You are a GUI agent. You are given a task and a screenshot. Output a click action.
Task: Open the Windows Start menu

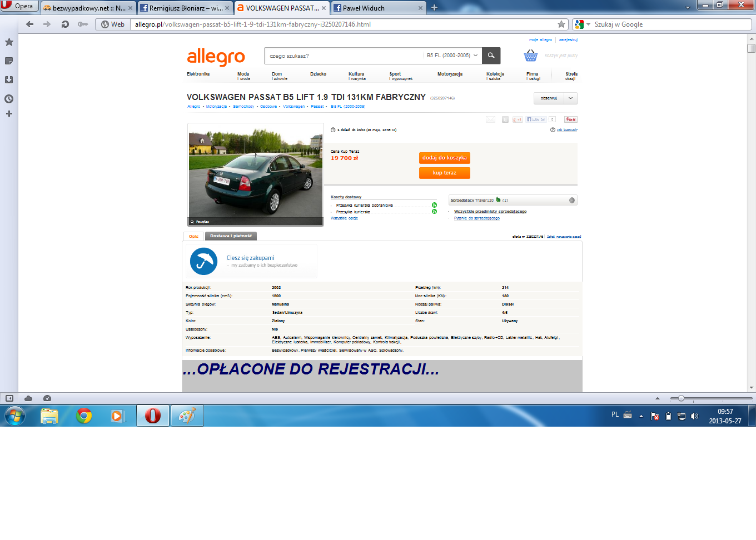(15, 416)
